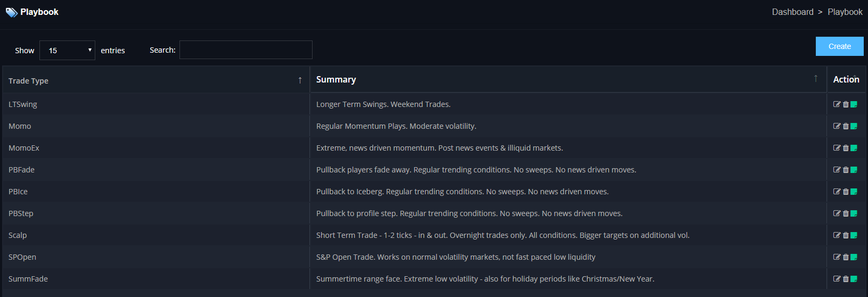
Task: Sort by the Action column header
Action: point(846,79)
